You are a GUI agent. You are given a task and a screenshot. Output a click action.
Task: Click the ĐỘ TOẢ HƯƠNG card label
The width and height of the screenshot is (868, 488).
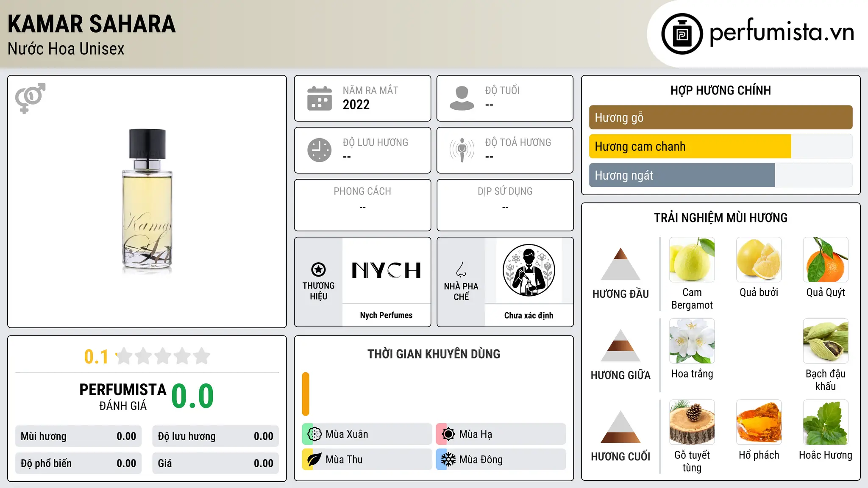pos(518,142)
